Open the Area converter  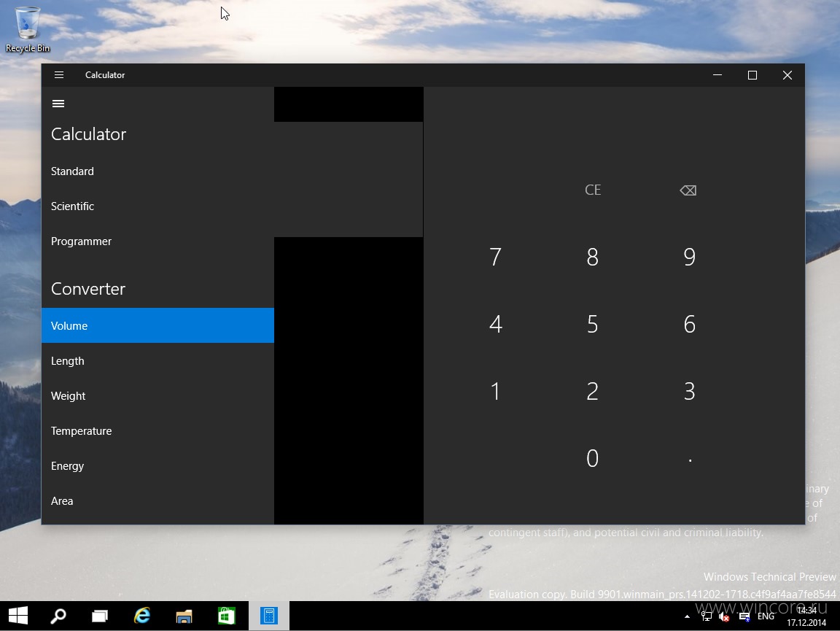pyautogui.click(x=157, y=500)
